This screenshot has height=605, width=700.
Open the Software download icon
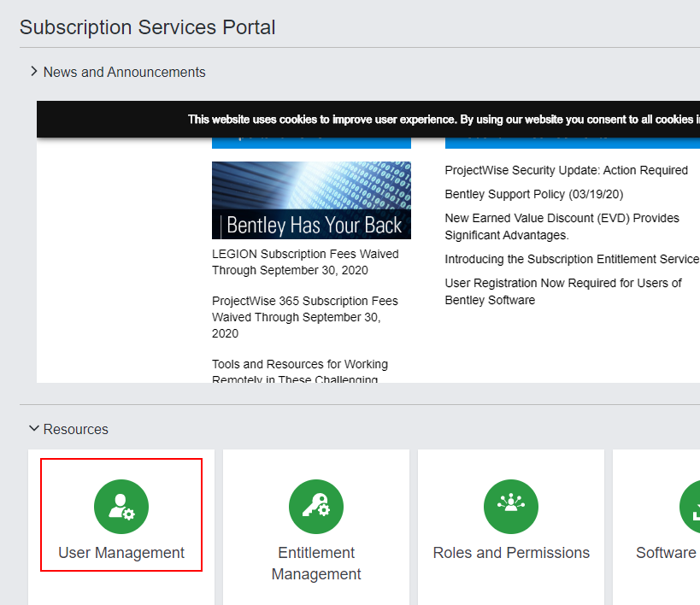pyautogui.click(x=690, y=507)
